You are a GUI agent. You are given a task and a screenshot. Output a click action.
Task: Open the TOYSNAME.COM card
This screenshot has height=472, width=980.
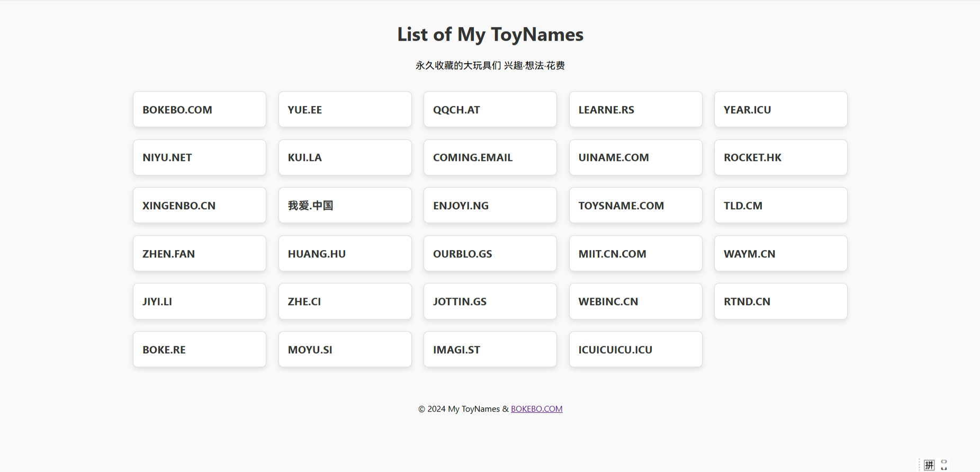tap(635, 206)
